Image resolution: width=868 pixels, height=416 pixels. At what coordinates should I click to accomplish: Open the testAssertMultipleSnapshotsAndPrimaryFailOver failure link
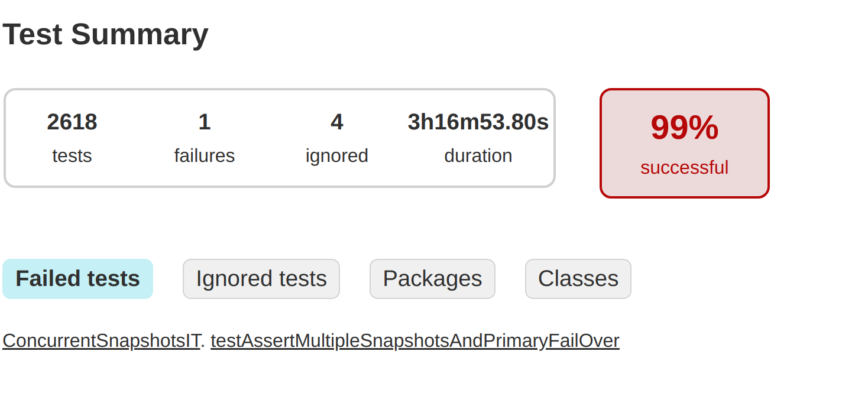[x=414, y=340]
